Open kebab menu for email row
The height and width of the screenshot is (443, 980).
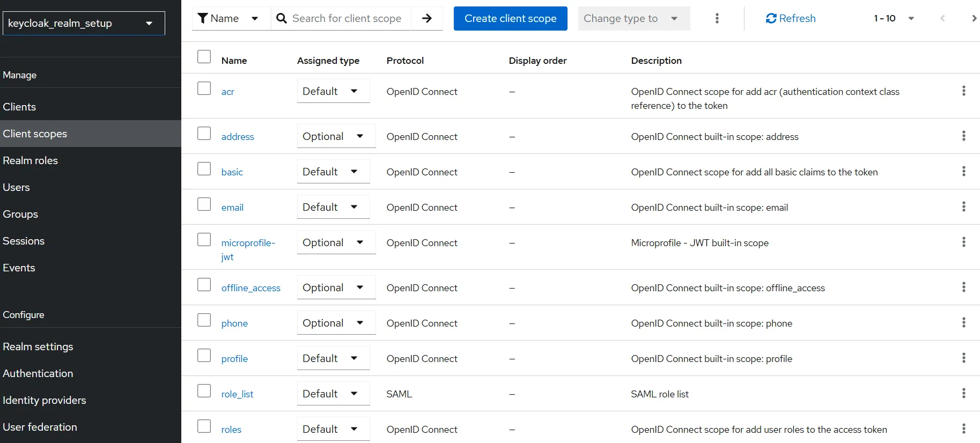(963, 206)
